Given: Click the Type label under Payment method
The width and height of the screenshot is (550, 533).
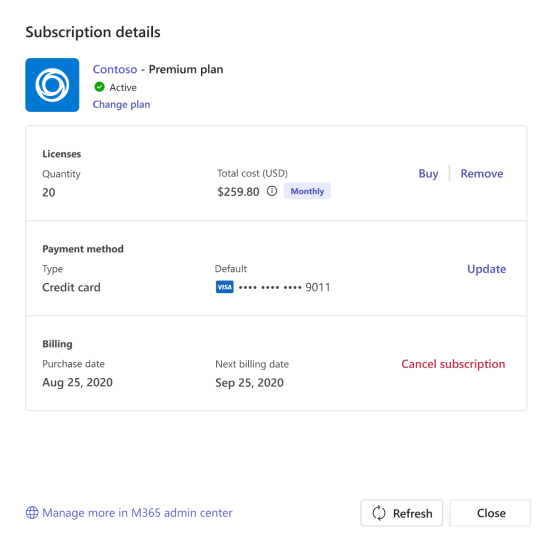Looking at the screenshot, I should point(53,269).
